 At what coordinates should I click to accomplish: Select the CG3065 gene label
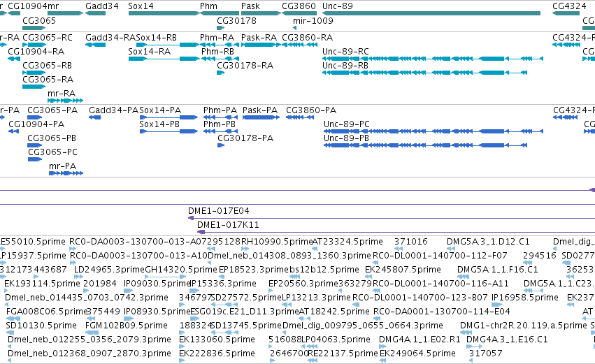click(39, 20)
